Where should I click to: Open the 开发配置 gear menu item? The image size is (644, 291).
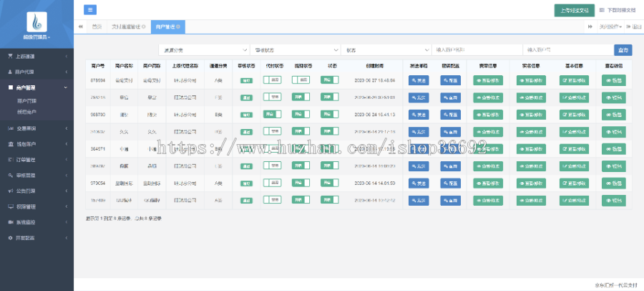[x=36, y=237]
